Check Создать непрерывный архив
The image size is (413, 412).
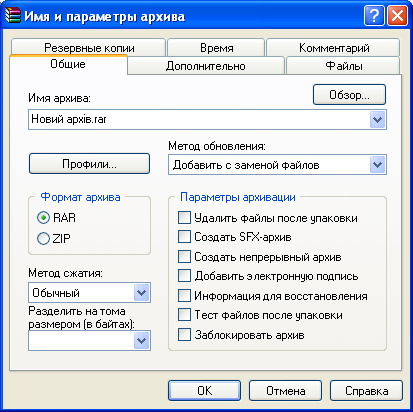pos(184,257)
